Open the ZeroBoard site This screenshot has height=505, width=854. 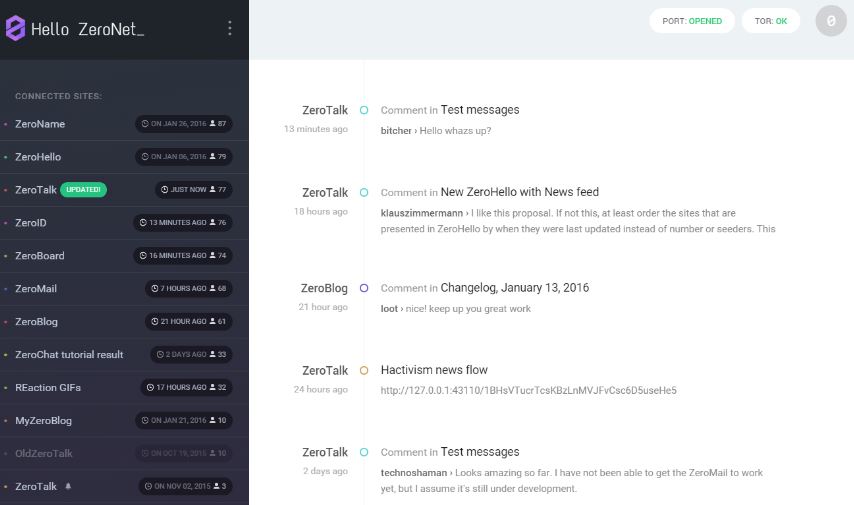click(x=39, y=255)
